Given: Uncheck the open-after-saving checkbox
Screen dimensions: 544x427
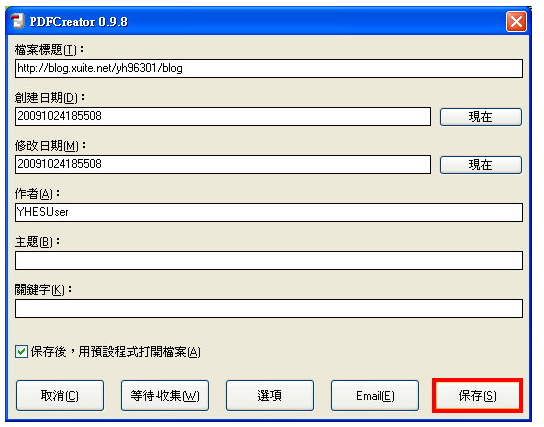Looking at the screenshot, I should click(x=22, y=351).
